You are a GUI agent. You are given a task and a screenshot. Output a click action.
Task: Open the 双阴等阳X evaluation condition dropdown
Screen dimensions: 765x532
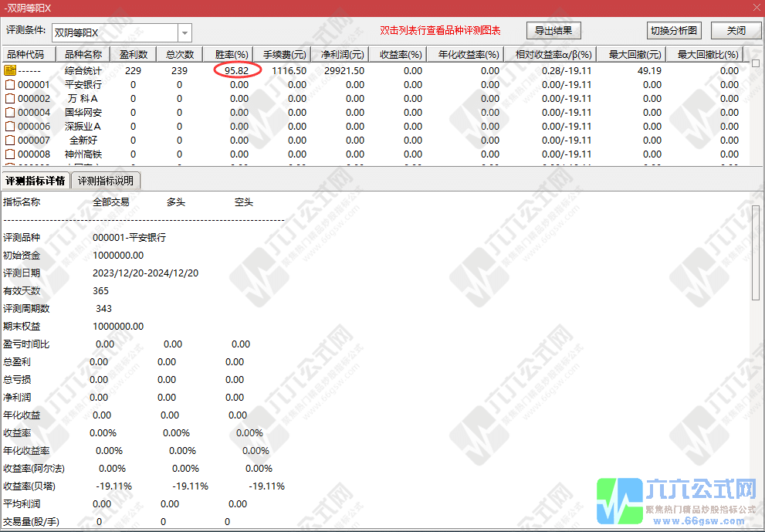pos(184,32)
